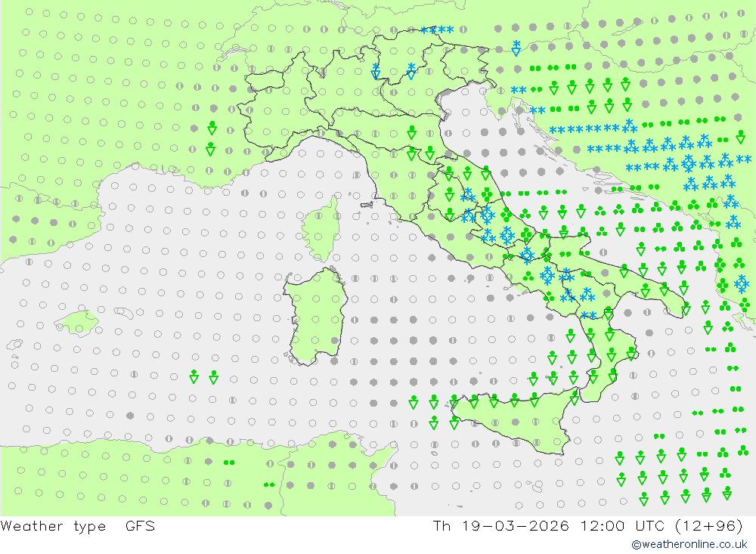The width and height of the screenshot is (756, 554).
Task: Click the "(12+96)" forecast offset text
Action: [709, 525]
